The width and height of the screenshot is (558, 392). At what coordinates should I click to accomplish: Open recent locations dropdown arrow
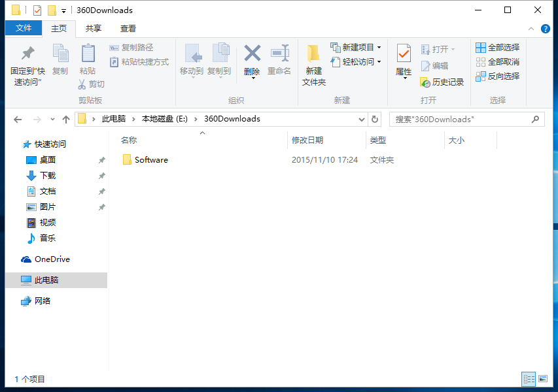click(x=53, y=120)
